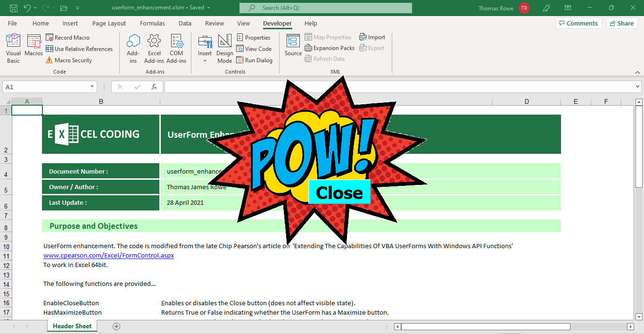The width and height of the screenshot is (644, 334).
Task: Switch to the Review tab
Action: [215, 23]
